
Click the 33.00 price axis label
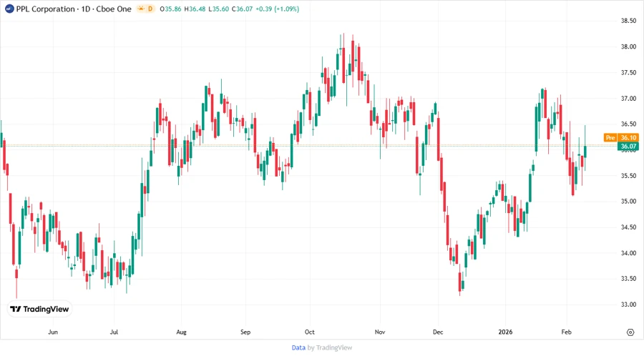coord(628,305)
